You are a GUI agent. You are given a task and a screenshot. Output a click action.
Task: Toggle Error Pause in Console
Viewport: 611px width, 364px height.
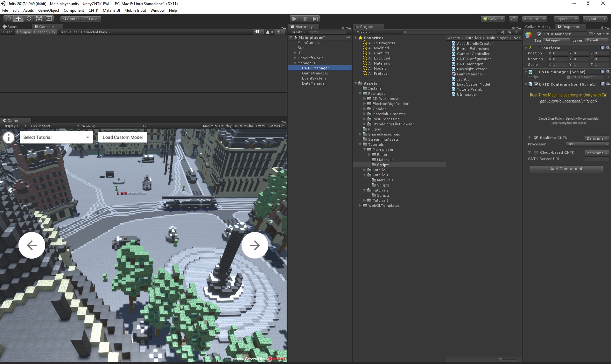[x=68, y=32]
